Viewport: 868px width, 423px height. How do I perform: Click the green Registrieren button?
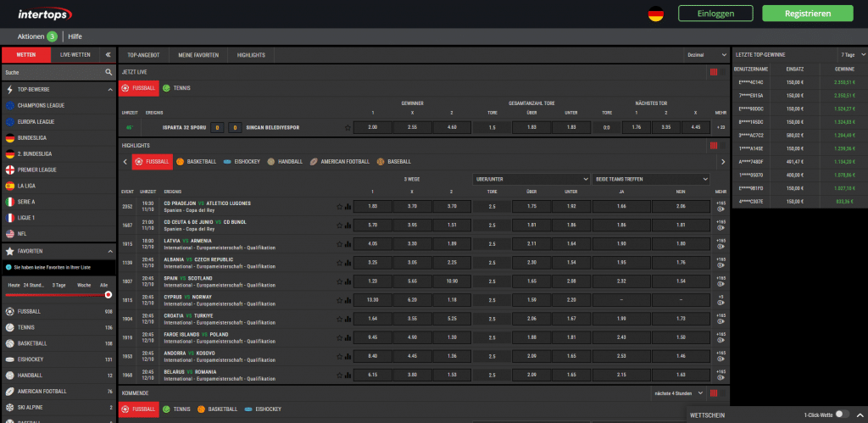coord(808,14)
